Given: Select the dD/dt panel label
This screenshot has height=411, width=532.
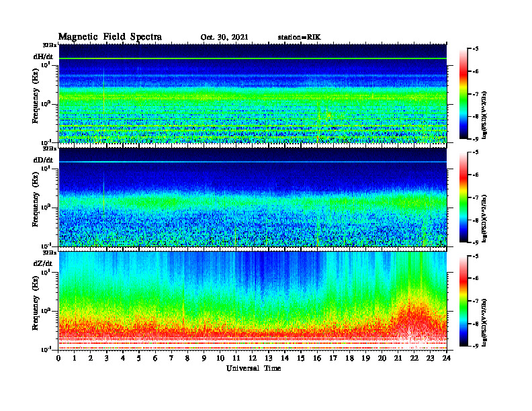Looking at the screenshot, I should [43, 160].
